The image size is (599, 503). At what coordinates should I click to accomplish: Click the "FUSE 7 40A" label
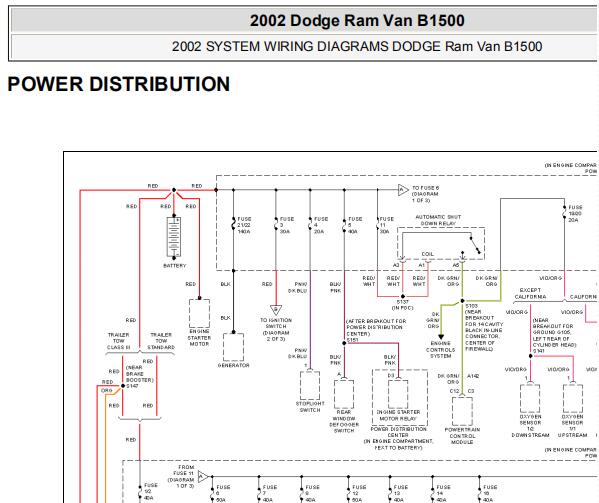(270, 493)
